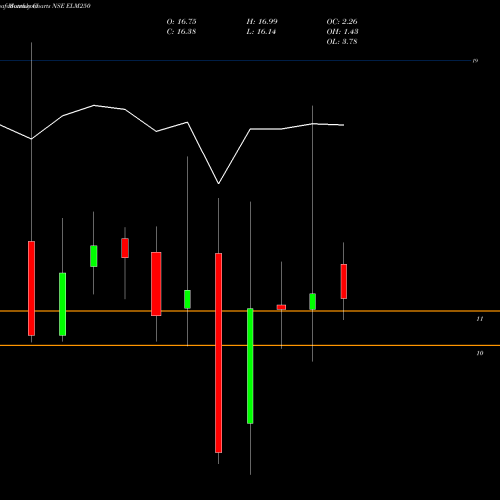Select the tiny flat red candlestick

click(x=281, y=307)
